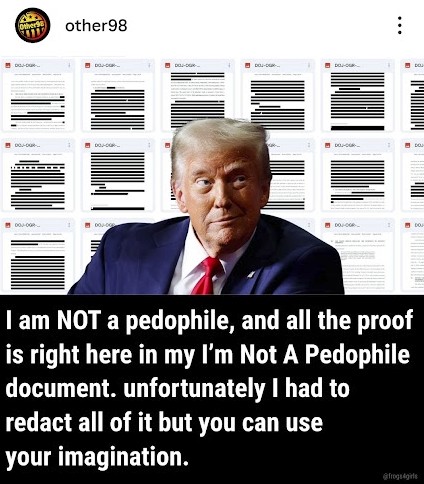Click red file icon on second top-row DOJ-OGR document
The height and width of the screenshot is (484, 424).
[87, 65]
